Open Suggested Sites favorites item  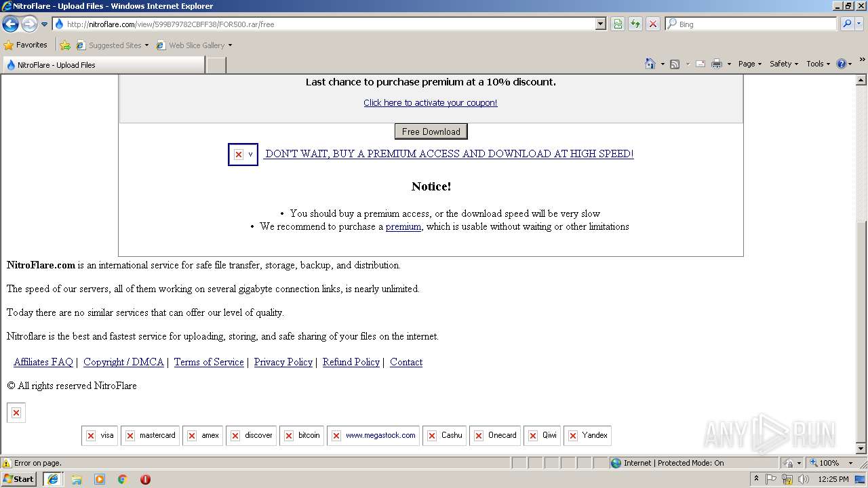[112, 45]
